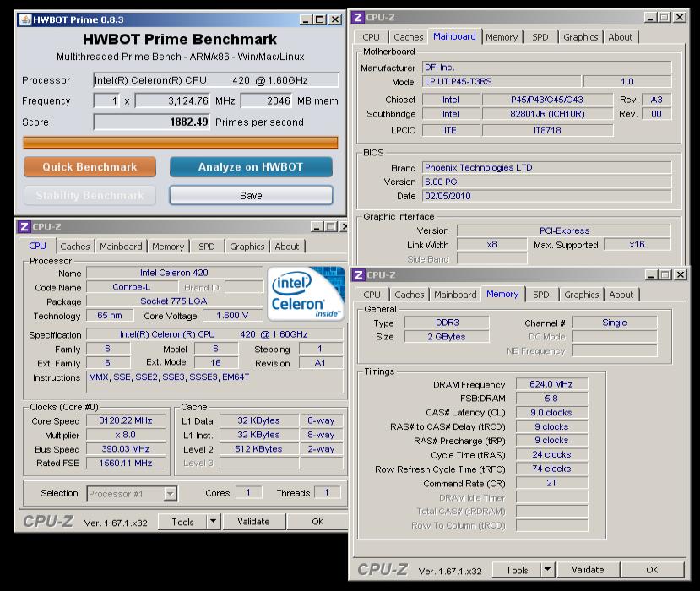Click the CPU-Z logo icon in Mainboard window title
This screenshot has width=700, height=591.
point(357,18)
